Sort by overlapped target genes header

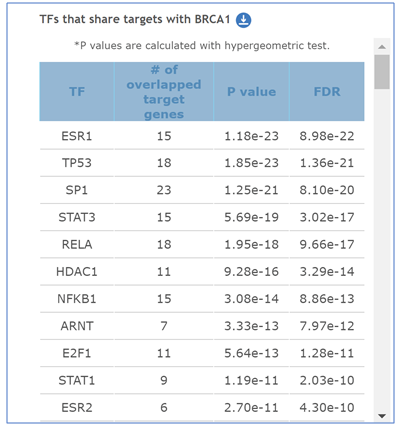(164, 92)
